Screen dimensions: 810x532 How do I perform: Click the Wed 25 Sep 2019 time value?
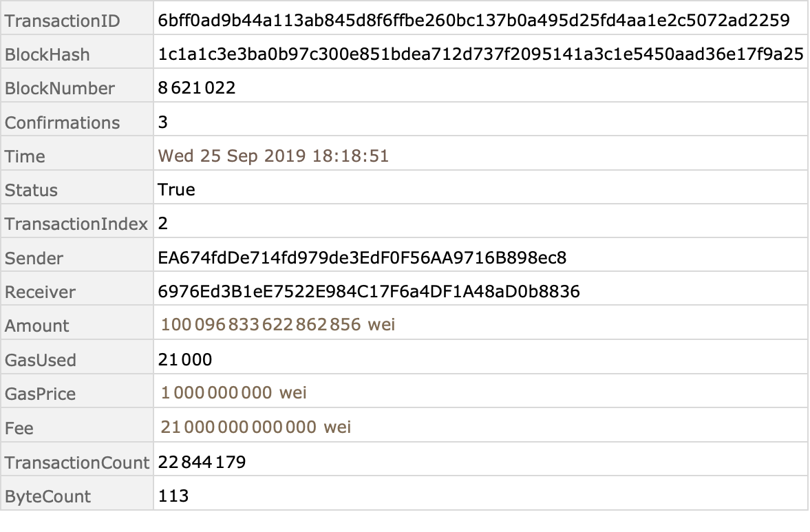pos(273,156)
